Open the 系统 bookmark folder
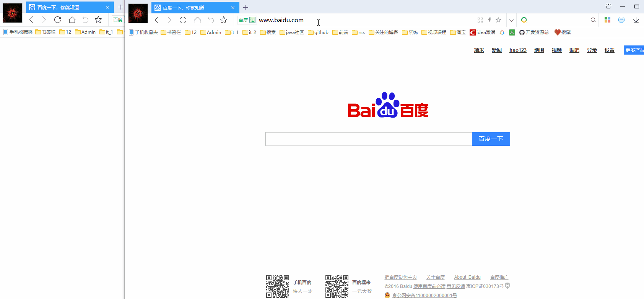 tap(410, 32)
